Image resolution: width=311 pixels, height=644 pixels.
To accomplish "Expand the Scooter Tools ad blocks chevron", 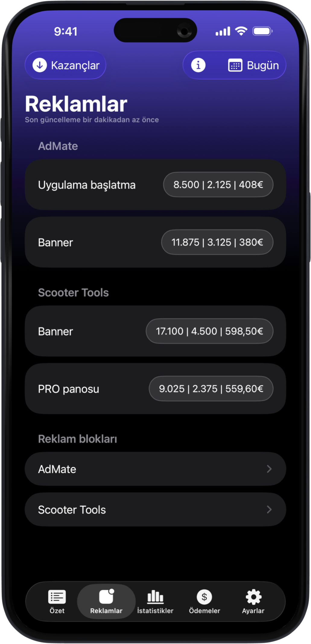I will coord(269,510).
